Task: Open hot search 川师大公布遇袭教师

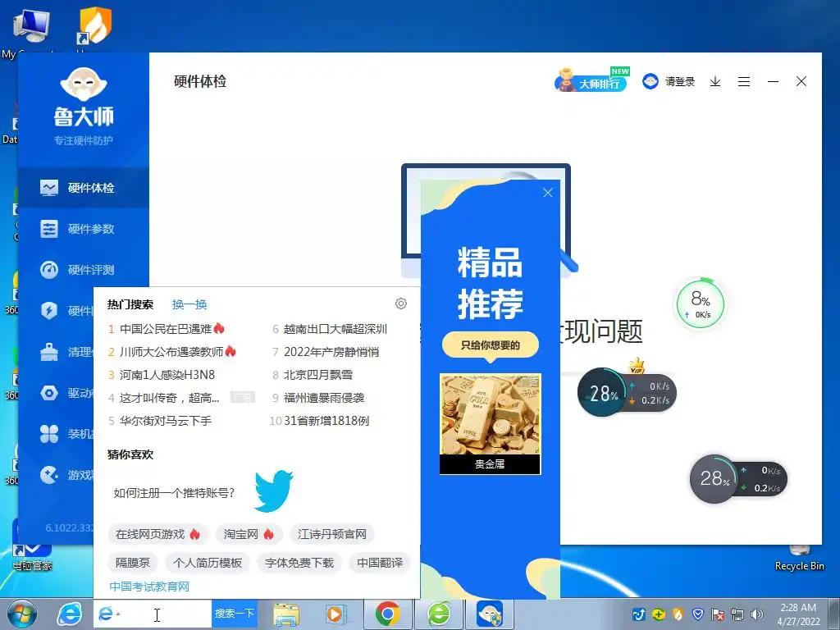Action: 171,352
